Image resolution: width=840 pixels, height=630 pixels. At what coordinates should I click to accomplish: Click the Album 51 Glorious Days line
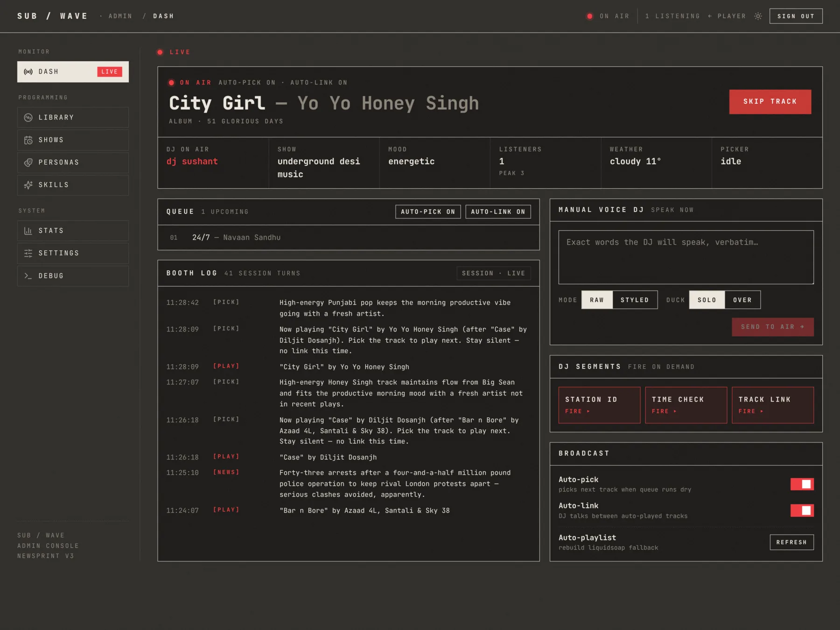[x=226, y=121]
